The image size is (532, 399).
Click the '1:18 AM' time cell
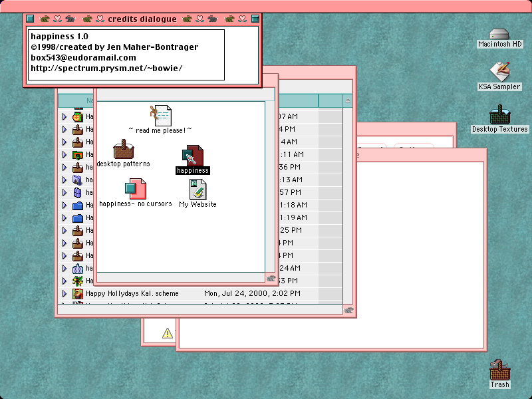click(294, 205)
